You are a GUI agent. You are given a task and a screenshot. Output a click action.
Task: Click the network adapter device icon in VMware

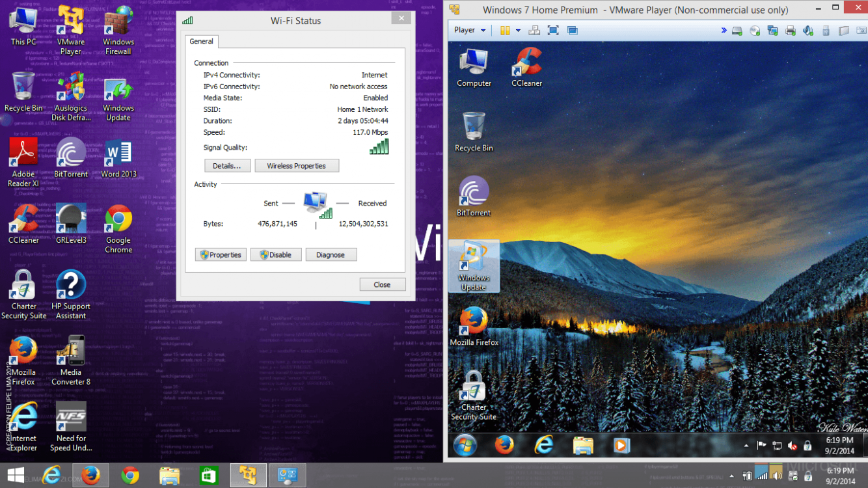click(773, 31)
